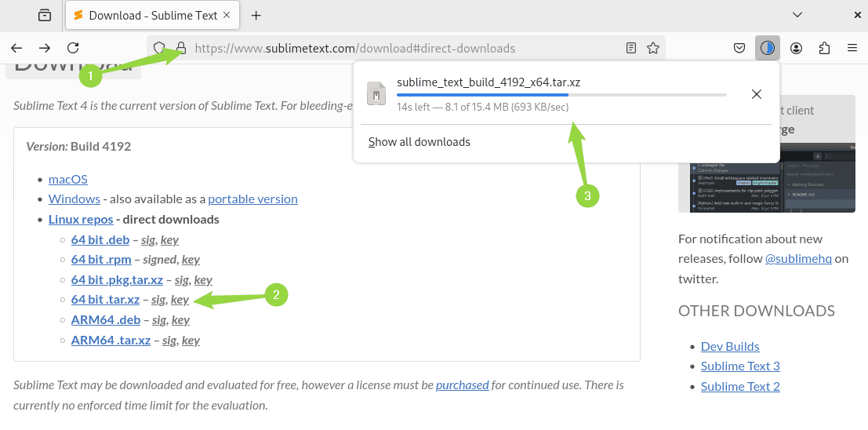Screen dimensions: 868x430
Task: Click the tracking protection shield icon
Action: 159,48
